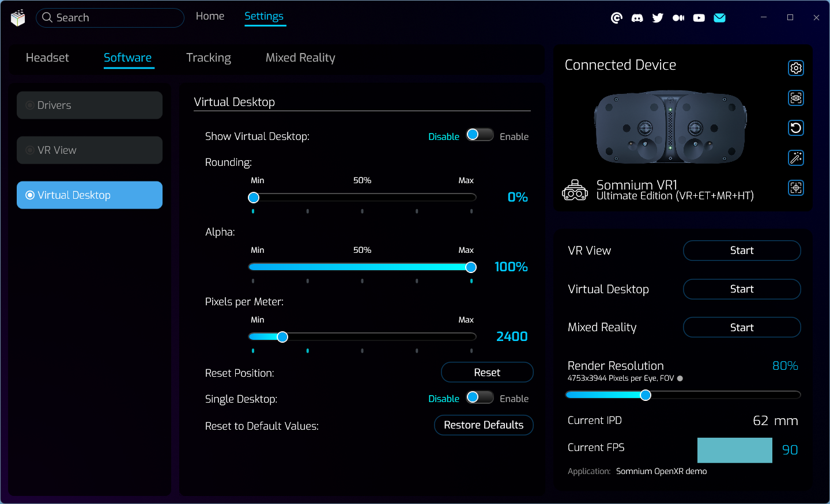Click the circular arrow restart icon
Viewport: 830px width, 504px height.
(x=796, y=128)
